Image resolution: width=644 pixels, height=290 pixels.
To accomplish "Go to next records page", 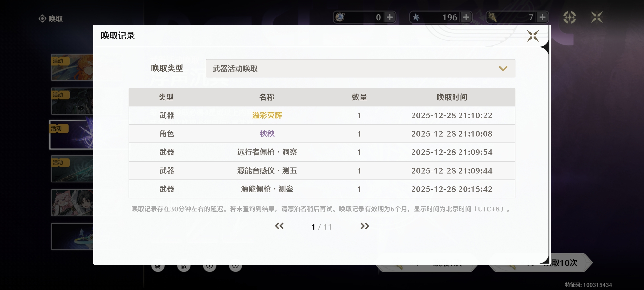I will tap(364, 226).
